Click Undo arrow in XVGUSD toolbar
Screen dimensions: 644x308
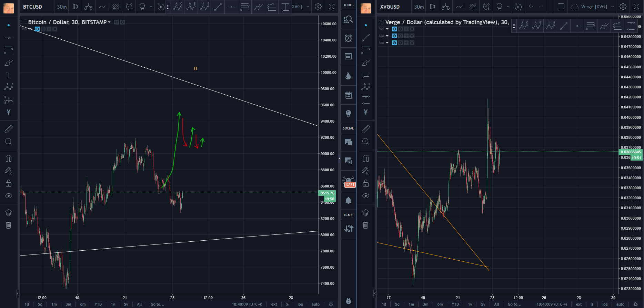(x=531, y=7)
